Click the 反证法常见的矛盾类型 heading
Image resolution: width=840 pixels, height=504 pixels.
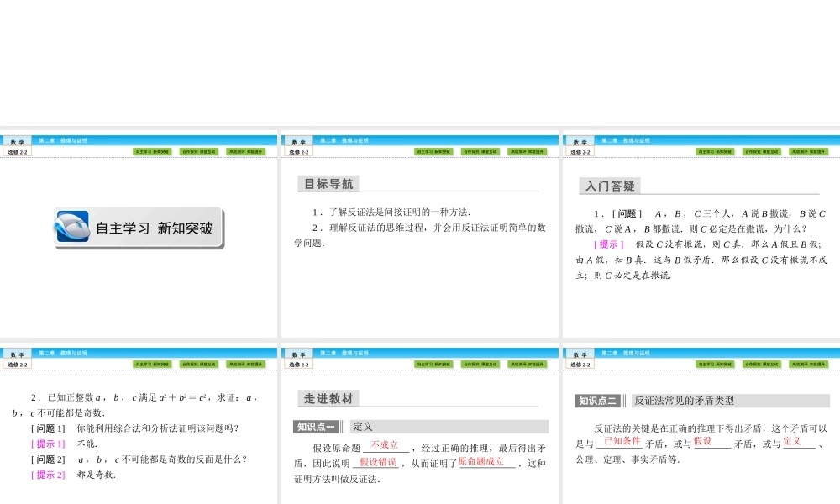(x=683, y=400)
